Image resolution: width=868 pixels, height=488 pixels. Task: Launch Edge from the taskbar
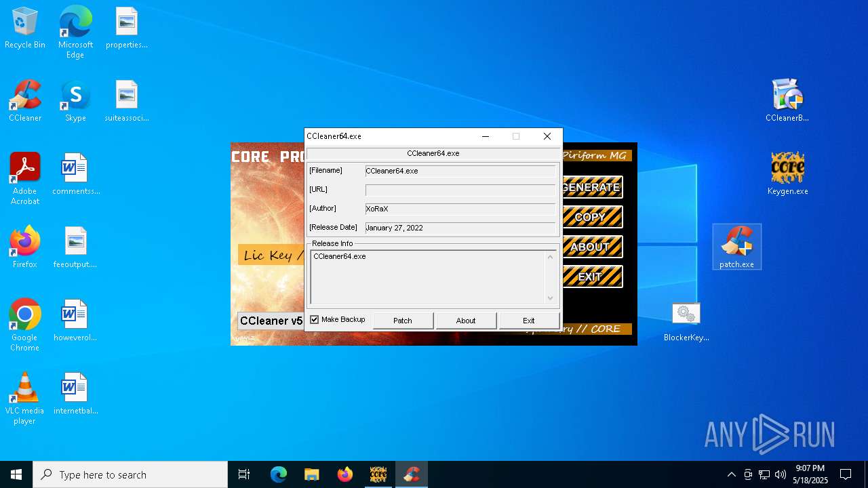[x=279, y=474]
